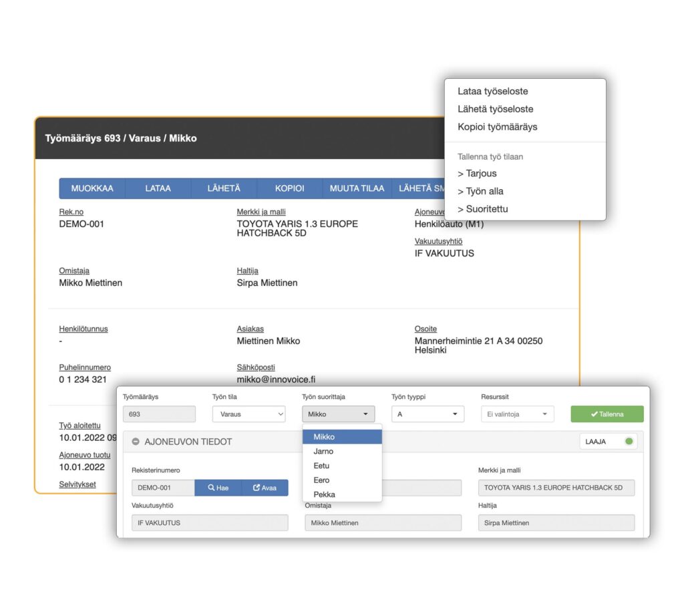Open the Resurssit dropdown with Ei valintoja

point(518,414)
